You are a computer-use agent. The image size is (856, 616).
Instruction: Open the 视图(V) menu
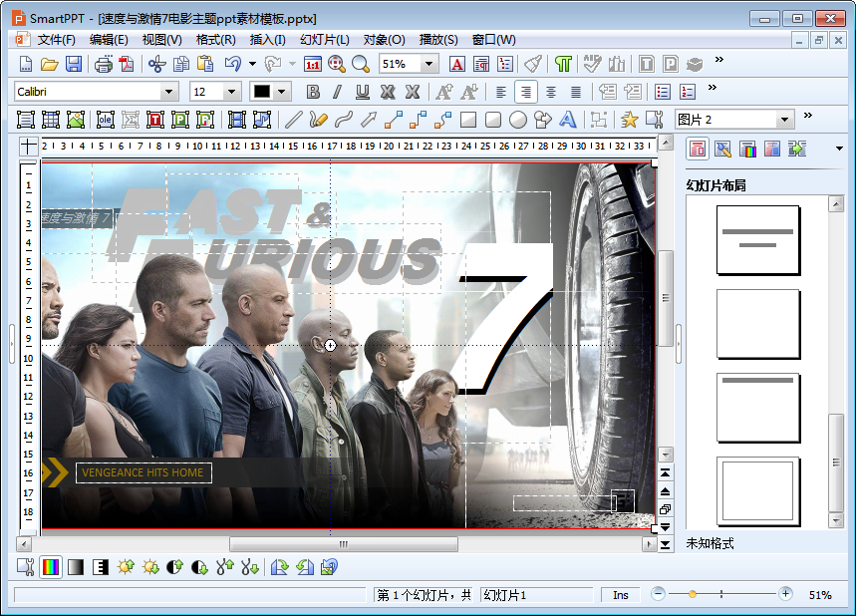pos(162,40)
